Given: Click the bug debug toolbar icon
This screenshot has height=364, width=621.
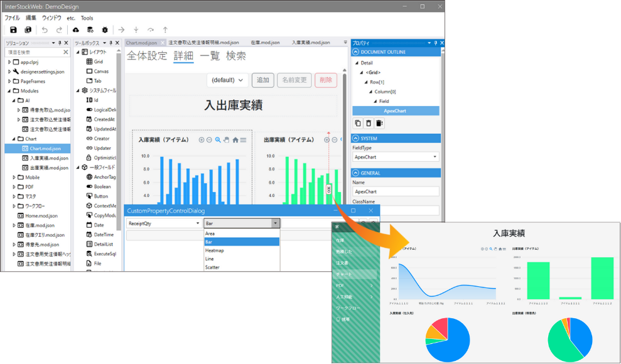Looking at the screenshot, I should coord(104,29).
